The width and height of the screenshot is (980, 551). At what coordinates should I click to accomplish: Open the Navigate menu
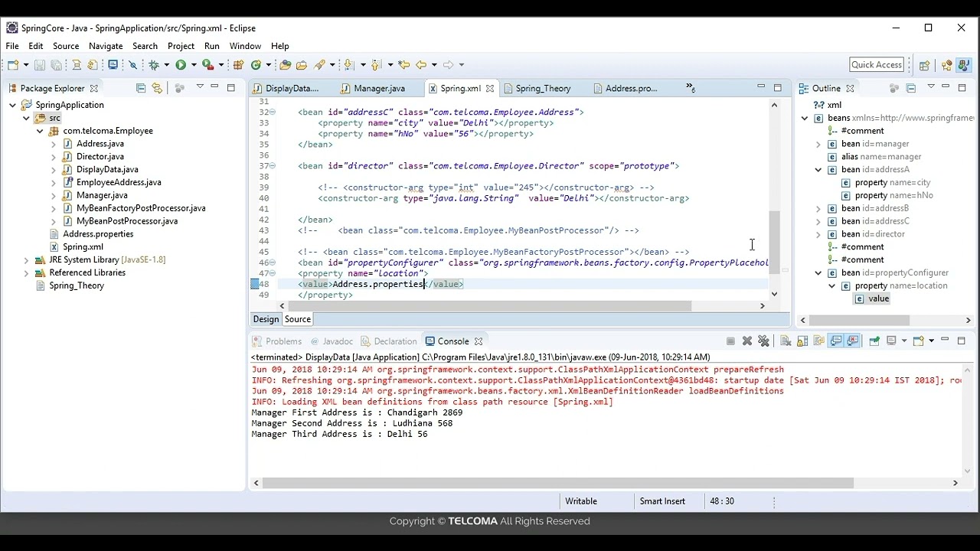(106, 46)
